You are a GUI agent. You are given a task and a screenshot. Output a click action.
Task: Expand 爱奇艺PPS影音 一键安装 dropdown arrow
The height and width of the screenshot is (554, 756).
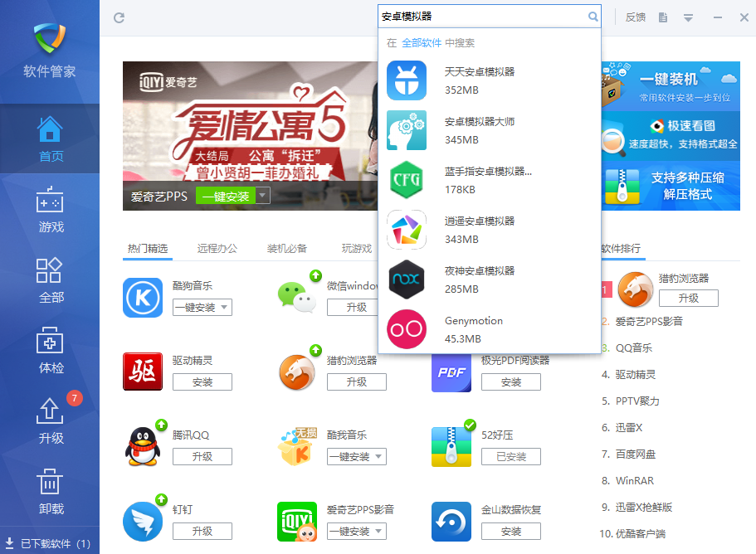378,532
